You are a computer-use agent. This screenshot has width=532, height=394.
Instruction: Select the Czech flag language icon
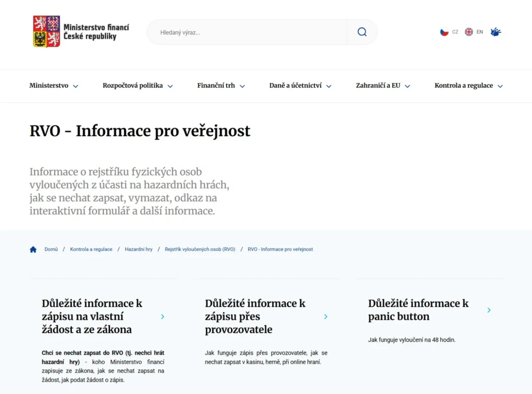pyautogui.click(x=444, y=32)
